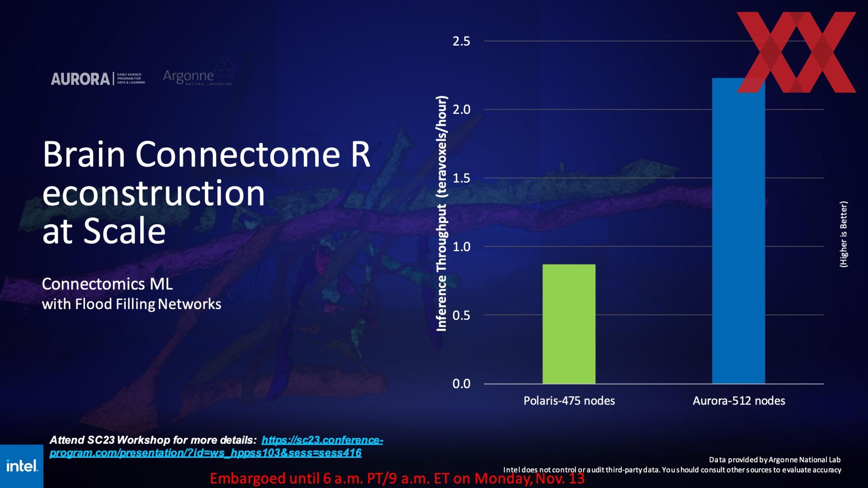Image resolution: width=868 pixels, height=488 pixels.
Task: Click 'Data provided by Argonne National Lab' text
Action: tap(775, 460)
